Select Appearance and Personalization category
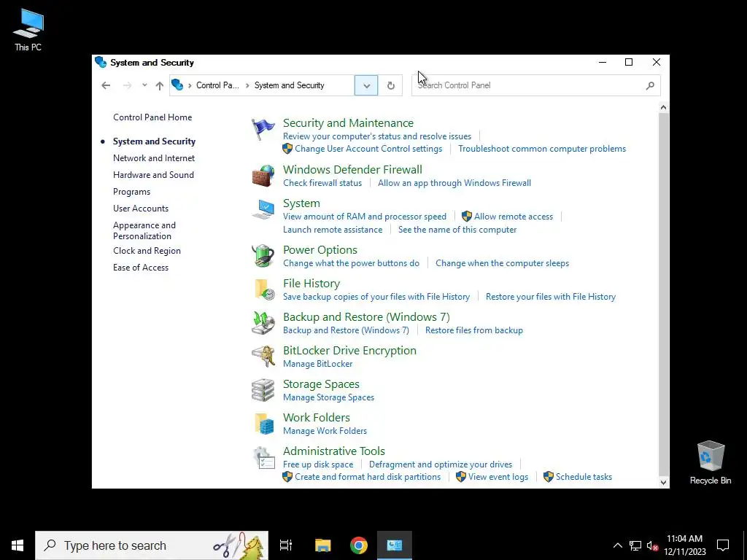 click(144, 230)
